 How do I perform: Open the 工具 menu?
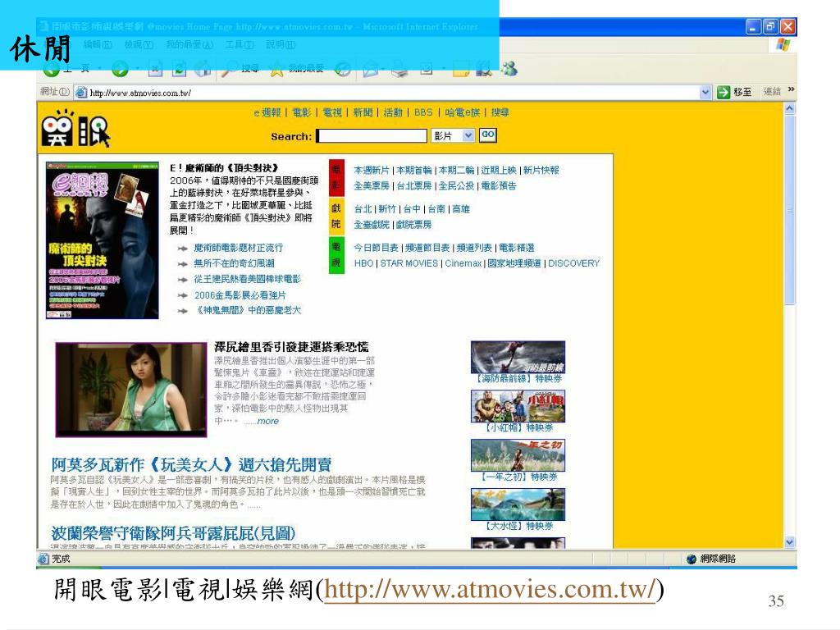click(x=240, y=44)
